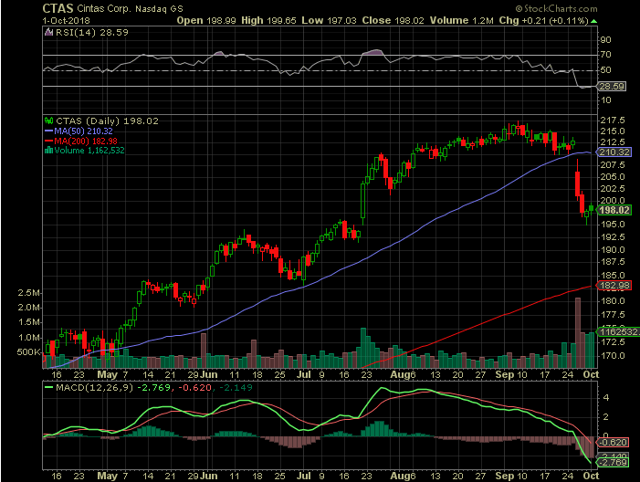Click Oct on the MACD panel date axis
The image size is (640, 482).
pos(591,476)
